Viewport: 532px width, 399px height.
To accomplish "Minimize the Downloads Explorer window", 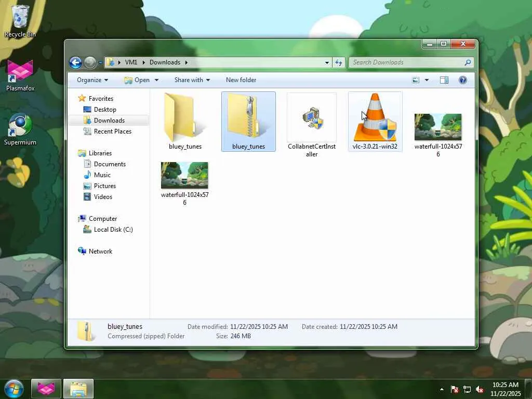I will tap(430, 44).
